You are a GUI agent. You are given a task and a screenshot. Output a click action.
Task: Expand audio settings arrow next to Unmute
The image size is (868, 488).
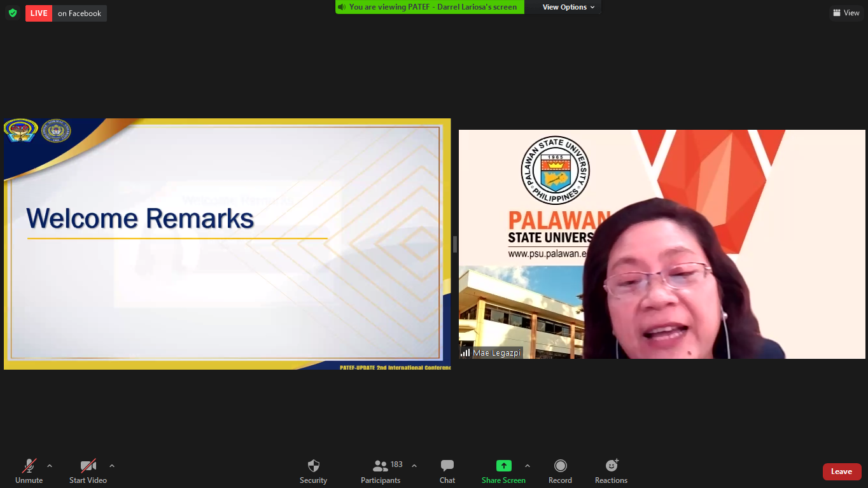pyautogui.click(x=50, y=466)
